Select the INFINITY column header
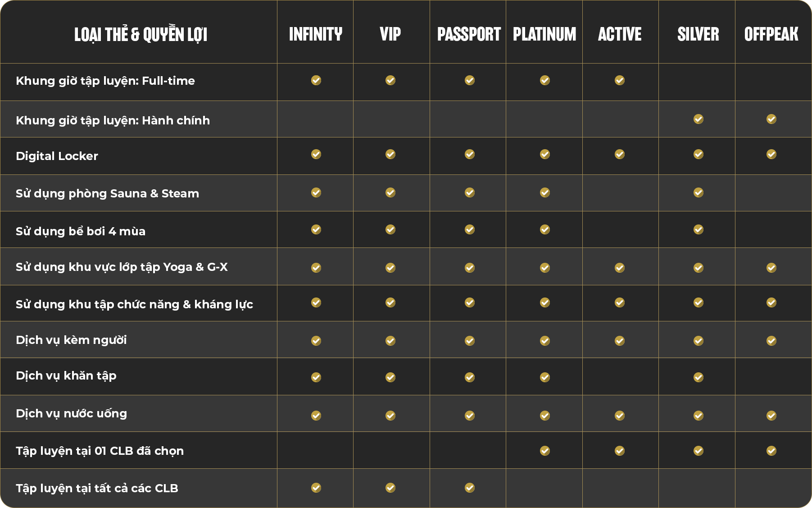 pyautogui.click(x=316, y=34)
